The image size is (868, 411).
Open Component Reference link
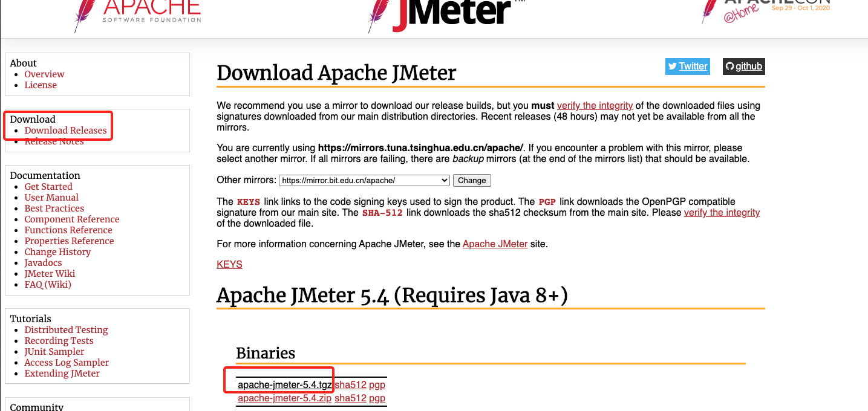point(72,219)
